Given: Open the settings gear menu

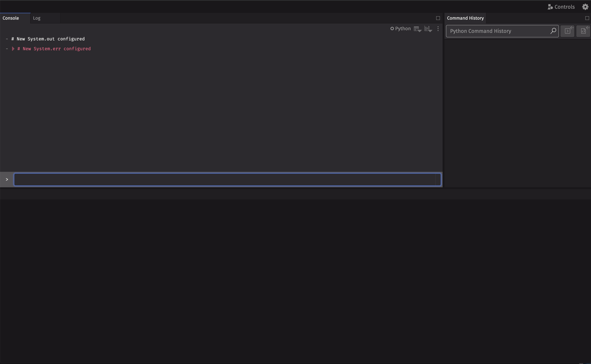Looking at the screenshot, I should coord(585,6).
